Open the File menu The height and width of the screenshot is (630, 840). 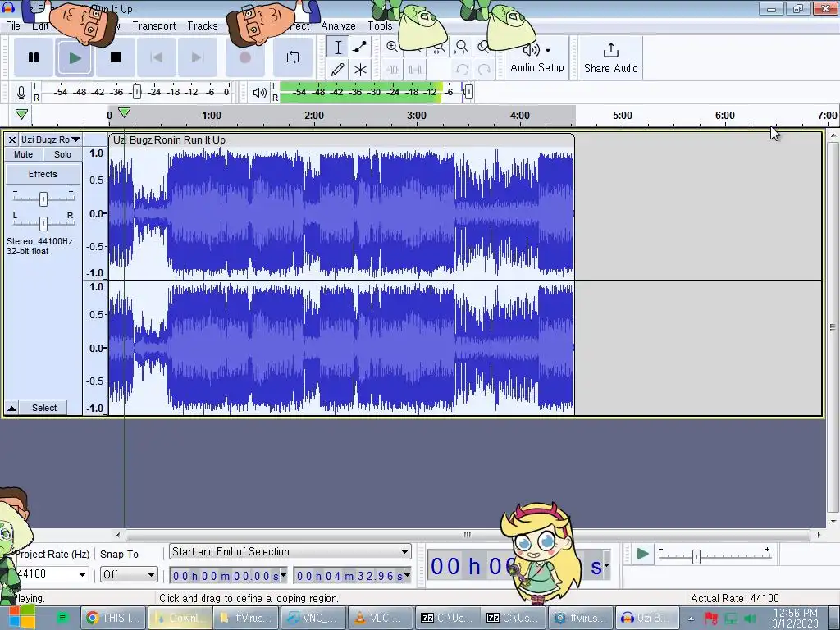coord(13,25)
